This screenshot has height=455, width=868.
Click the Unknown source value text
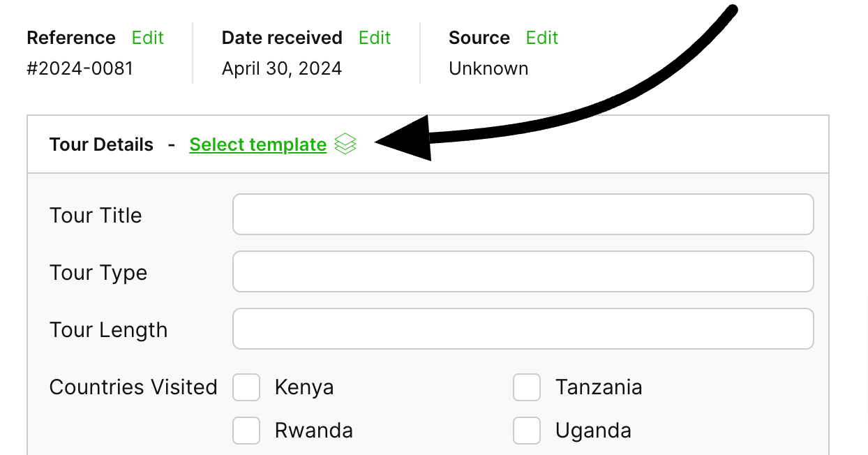tap(488, 68)
